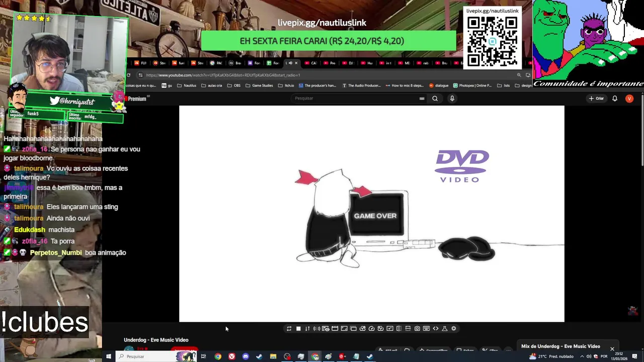The image size is (644, 362).
Task: Open the Photopea Online bookmark
Action: coord(472,85)
